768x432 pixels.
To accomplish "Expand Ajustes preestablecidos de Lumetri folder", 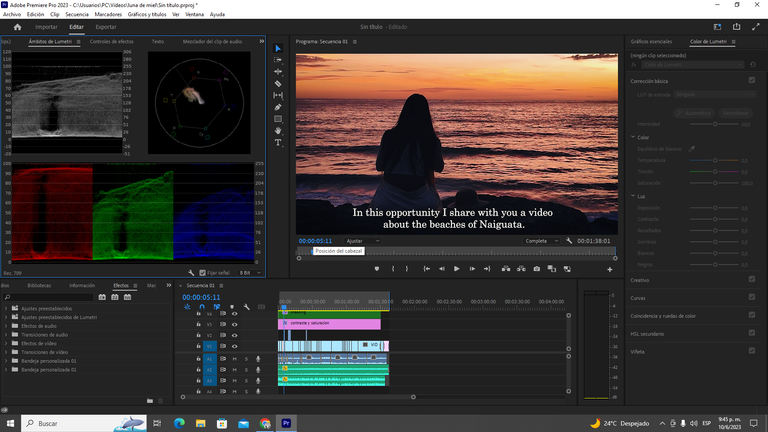I will (6, 317).
